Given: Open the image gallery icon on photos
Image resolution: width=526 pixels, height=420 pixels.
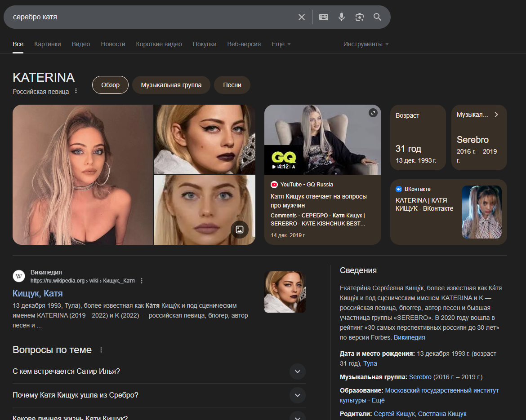Looking at the screenshot, I should click(x=240, y=229).
